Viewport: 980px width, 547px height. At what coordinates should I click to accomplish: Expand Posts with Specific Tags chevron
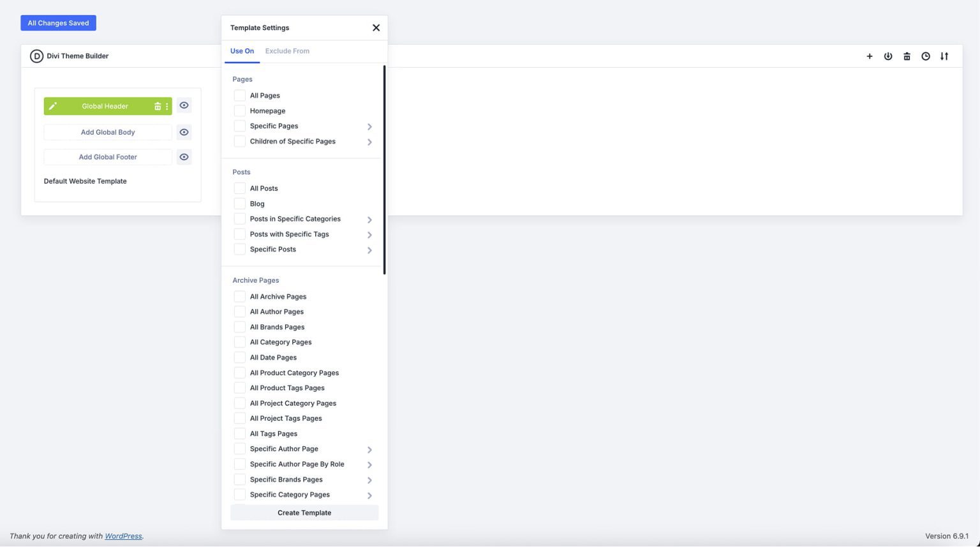click(369, 235)
